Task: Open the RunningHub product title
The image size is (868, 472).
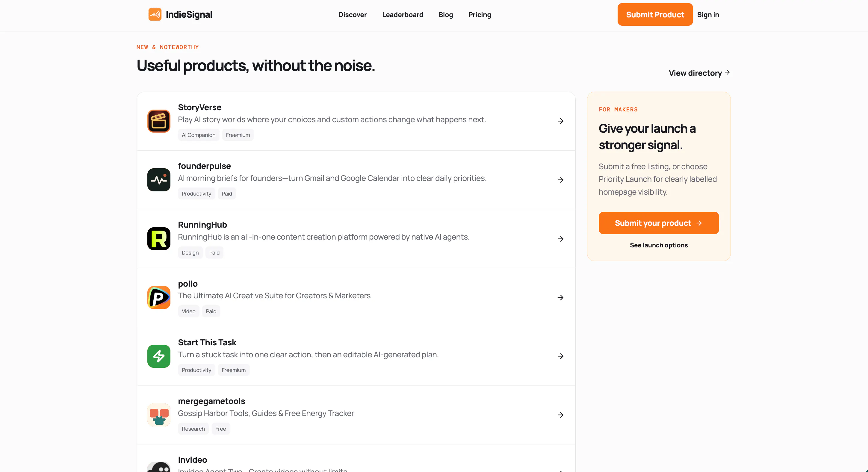Action: tap(202, 225)
